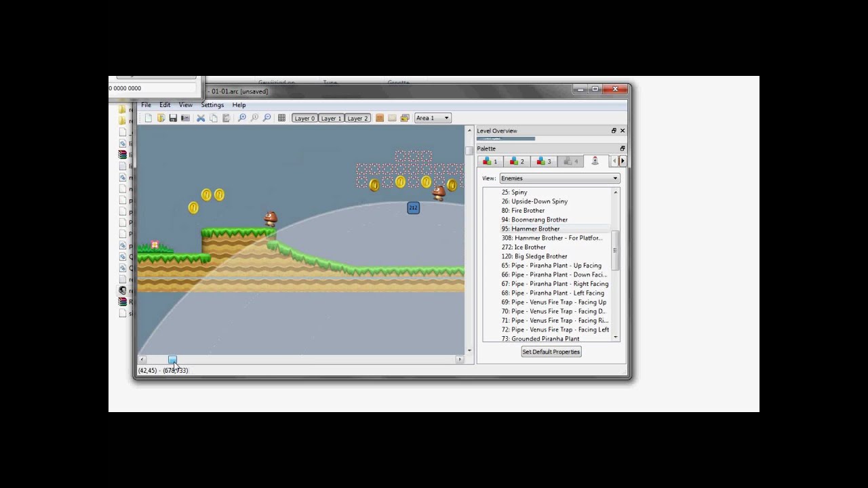Click sprite list scrollbar up arrow

click(x=616, y=192)
